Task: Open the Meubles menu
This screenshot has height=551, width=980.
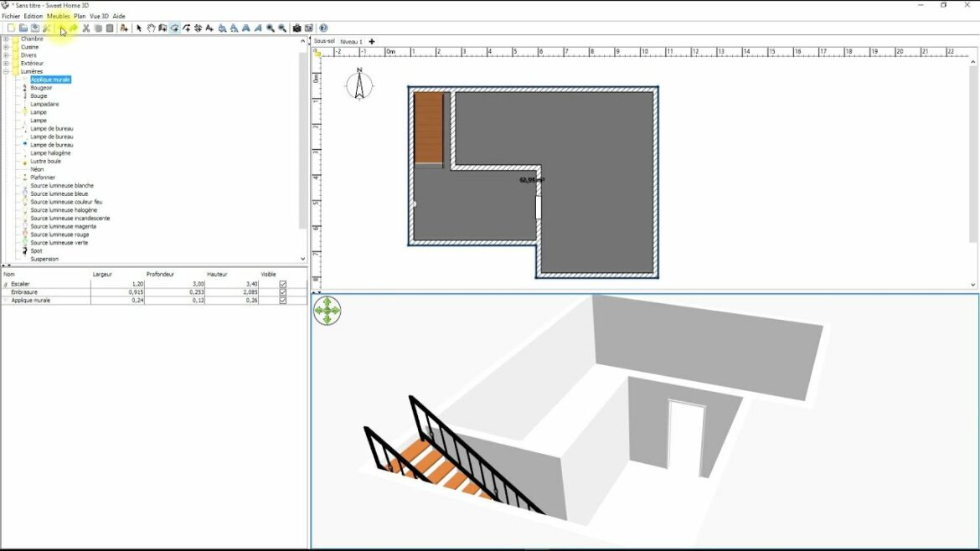Action: click(59, 16)
